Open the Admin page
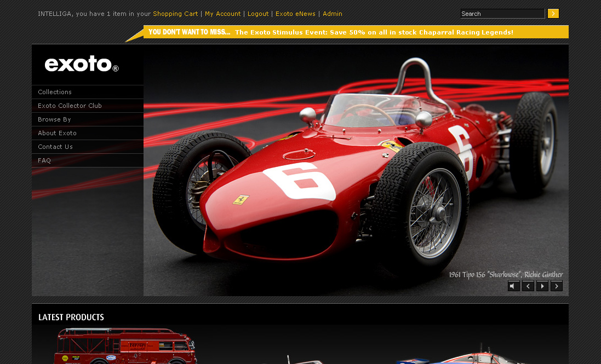601x364 pixels. pyautogui.click(x=332, y=14)
